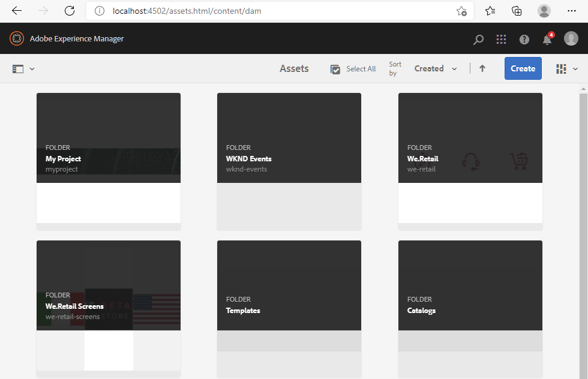
Task: Click the we-retail-screens name text
Action: (73, 317)
